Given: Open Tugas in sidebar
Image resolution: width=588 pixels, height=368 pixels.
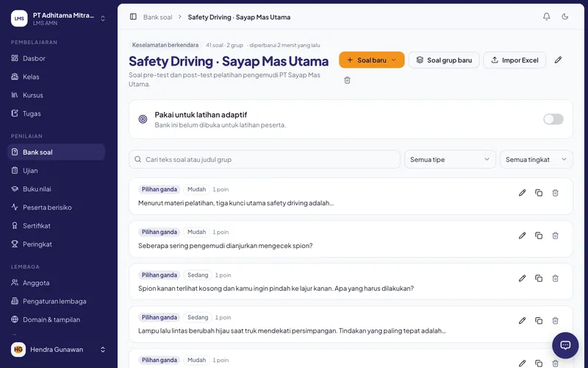Looking at the screenshot, I should [57, 113].
